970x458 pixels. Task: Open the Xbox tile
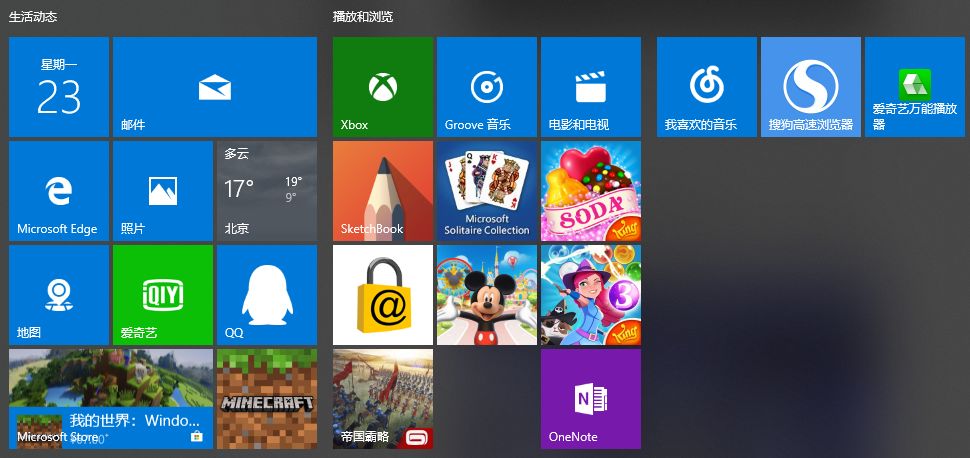[383, 87]
